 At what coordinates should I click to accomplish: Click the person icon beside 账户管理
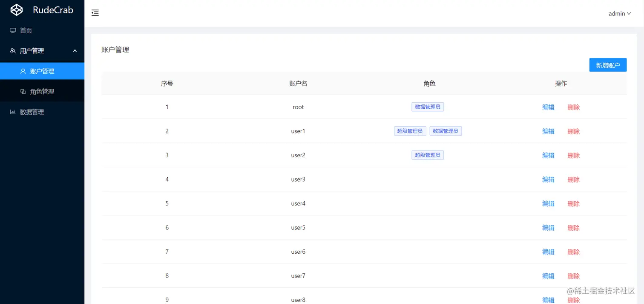pyautogui.click(x=23, y=71)
